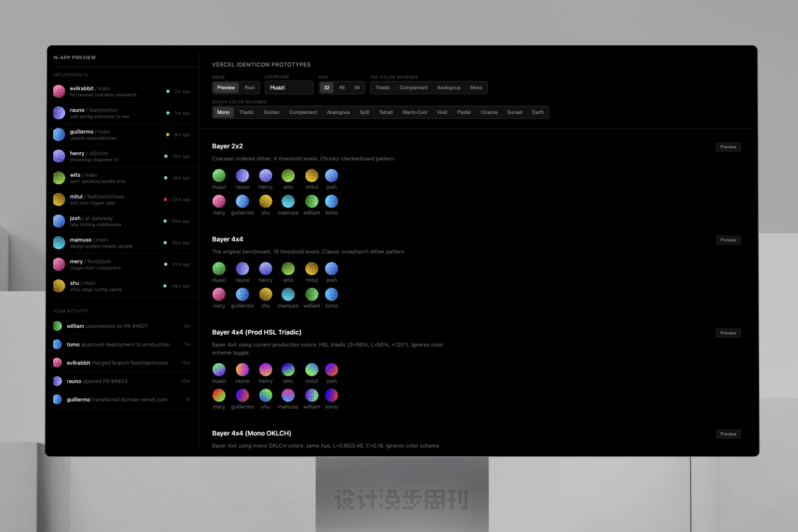798x532 pixels.
Task: Click the shu identicon under Bayer 4x4
Action: coord(265,294)
